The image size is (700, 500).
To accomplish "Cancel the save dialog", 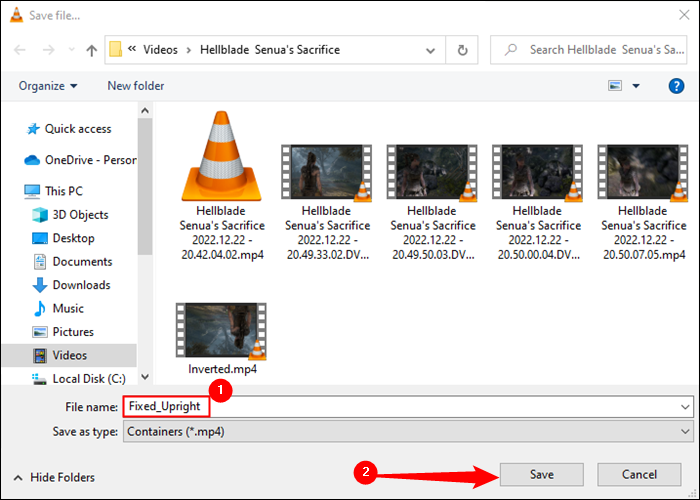I will (x=639, y=474).
